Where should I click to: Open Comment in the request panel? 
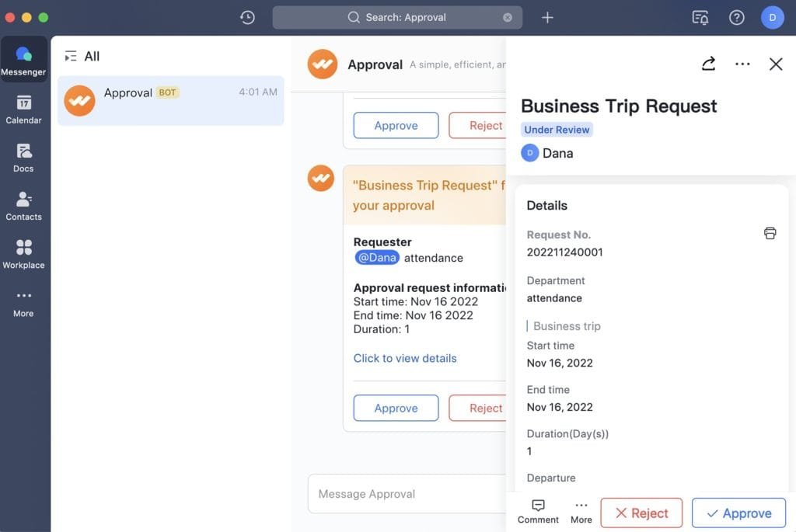pos(538,511)
